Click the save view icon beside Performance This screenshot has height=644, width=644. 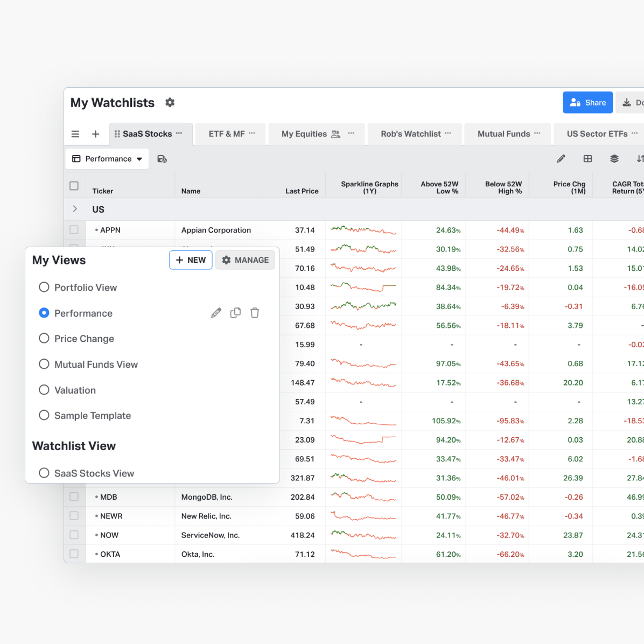coord(162,159)
